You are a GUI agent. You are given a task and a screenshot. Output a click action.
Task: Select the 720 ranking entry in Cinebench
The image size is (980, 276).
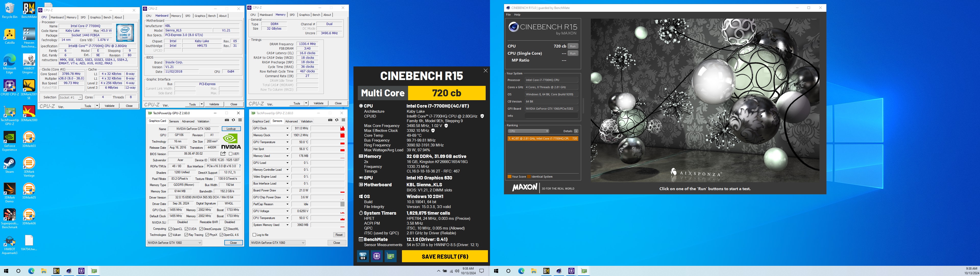point(543,138)
